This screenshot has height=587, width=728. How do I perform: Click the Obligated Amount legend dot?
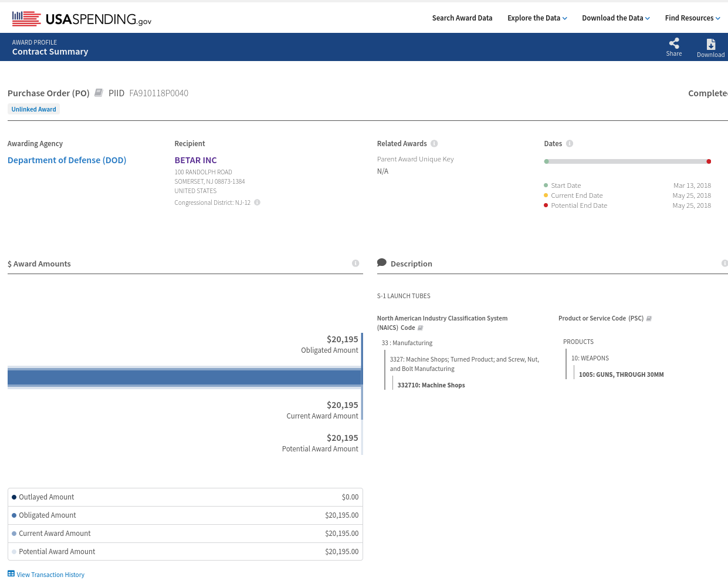coord(14,515)
